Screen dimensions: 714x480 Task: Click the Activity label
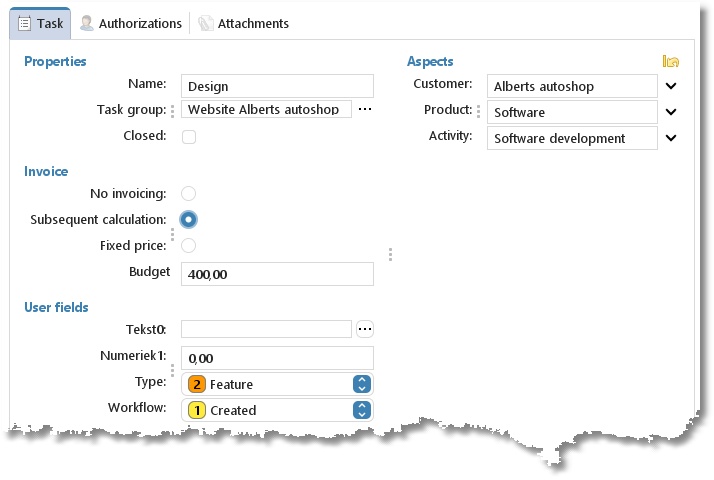450,136
